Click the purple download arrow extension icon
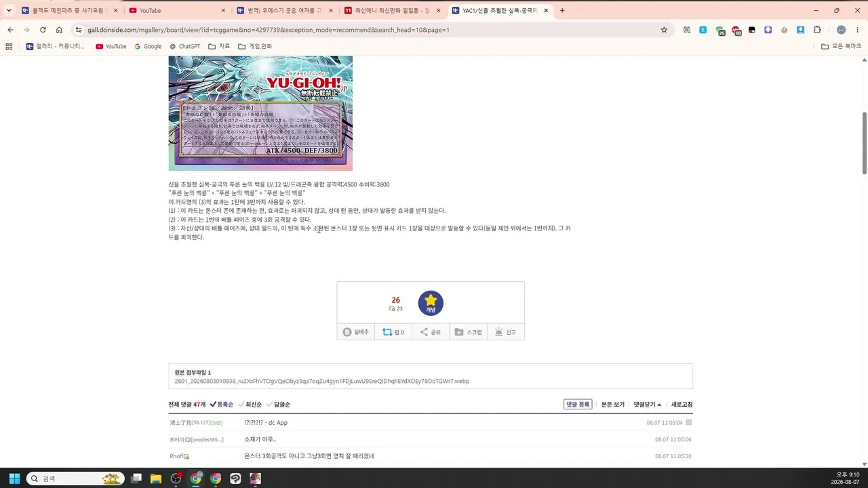868x488 pixels. pos(768,30)
